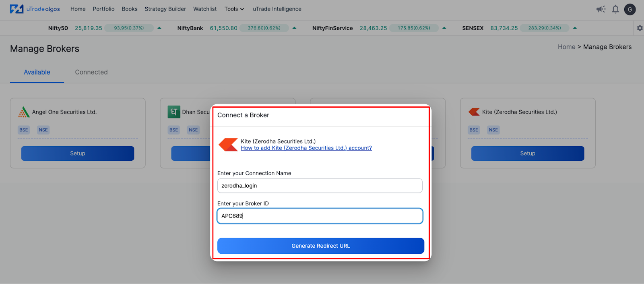Click Nifty50 change badge 93.95(0.37%)
Screen dimensions: 644x284
click(x=129, y=28)
